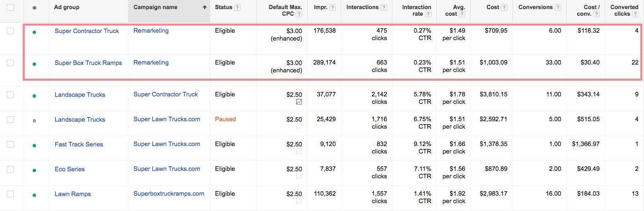Open the Interactions column help icon
This screenshot has height=211, width=644.
pos(384,7)
